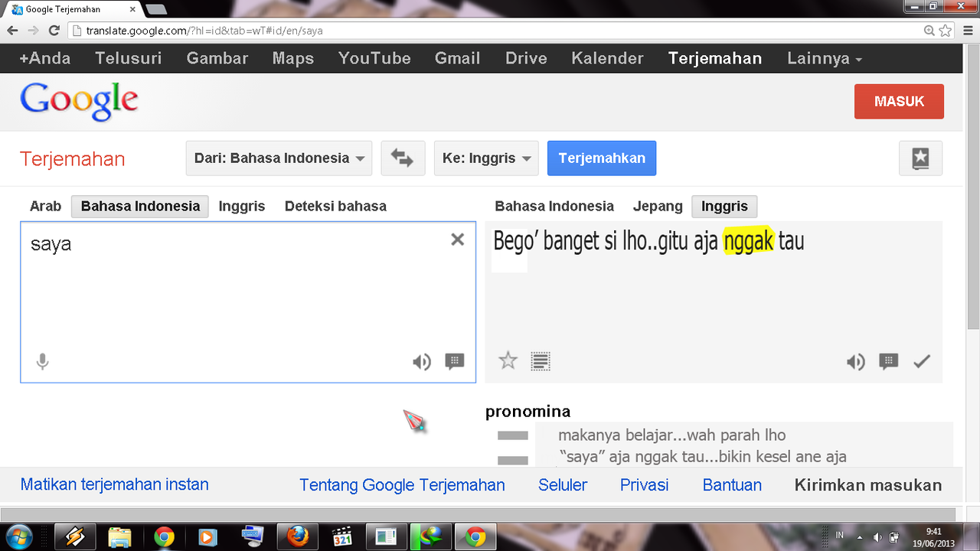Open Firefox from the taskbar
This screenshot has height=551, width=980.
click(x=298, y=536)
